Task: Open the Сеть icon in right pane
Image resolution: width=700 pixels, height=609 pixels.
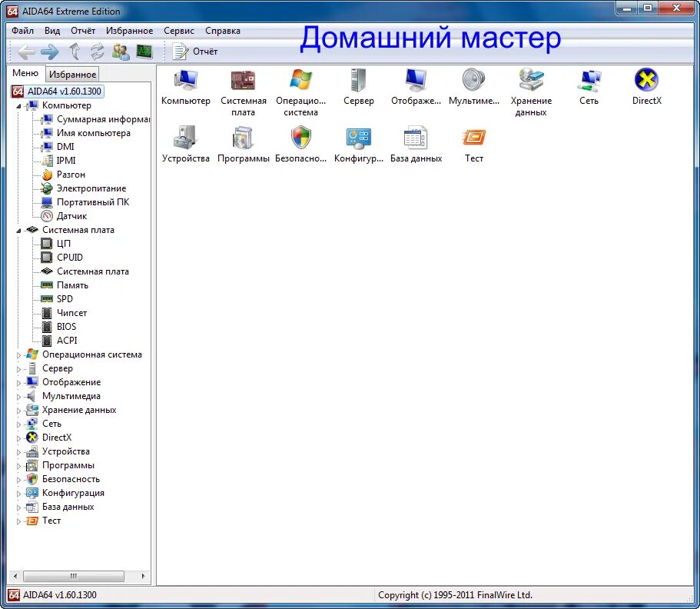Action: point(589,81)
